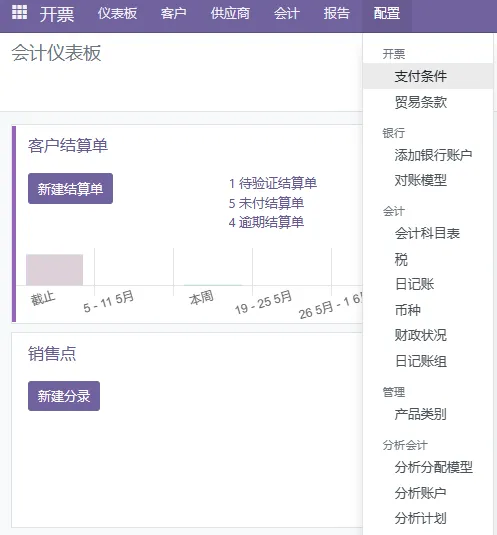497x535 pixels.
Task: Open the 4 逾期结算单 link
Action: coord(266,222)
